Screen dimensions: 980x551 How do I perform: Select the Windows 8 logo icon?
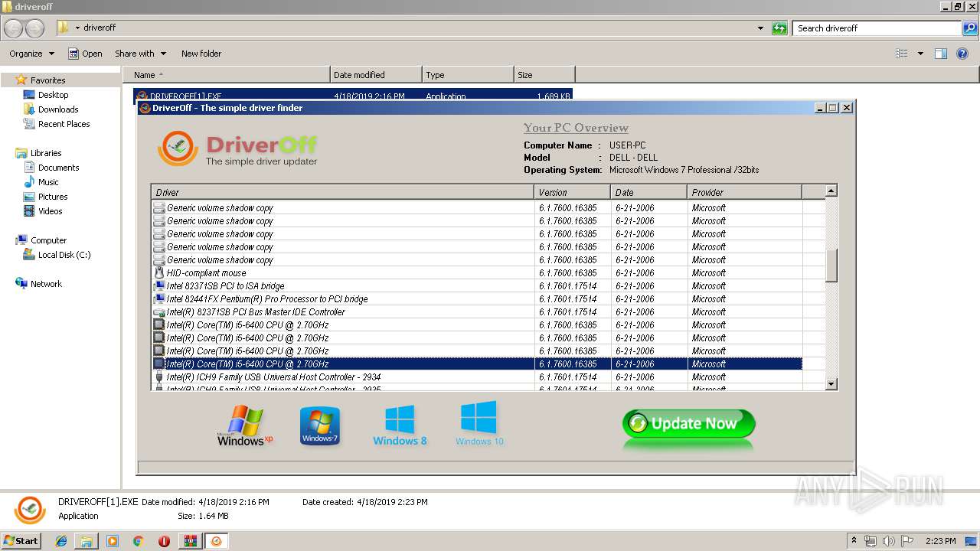(400, 425)
